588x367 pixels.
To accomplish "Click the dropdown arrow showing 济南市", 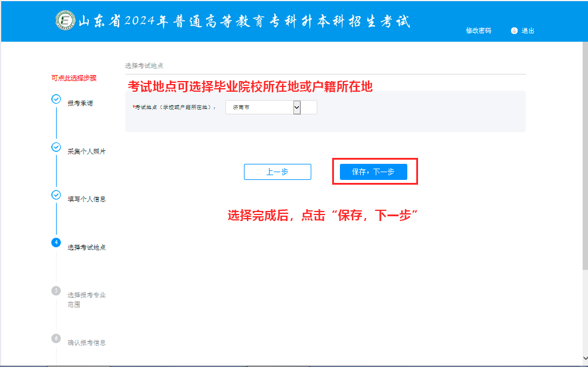I will [x=296, y=107].
